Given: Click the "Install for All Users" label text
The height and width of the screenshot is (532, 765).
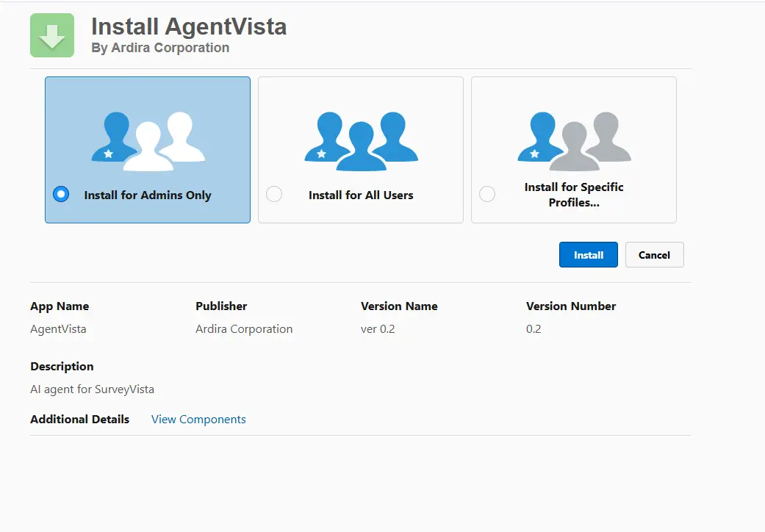Looking at the screenshot, I should (x=361, y=195).
